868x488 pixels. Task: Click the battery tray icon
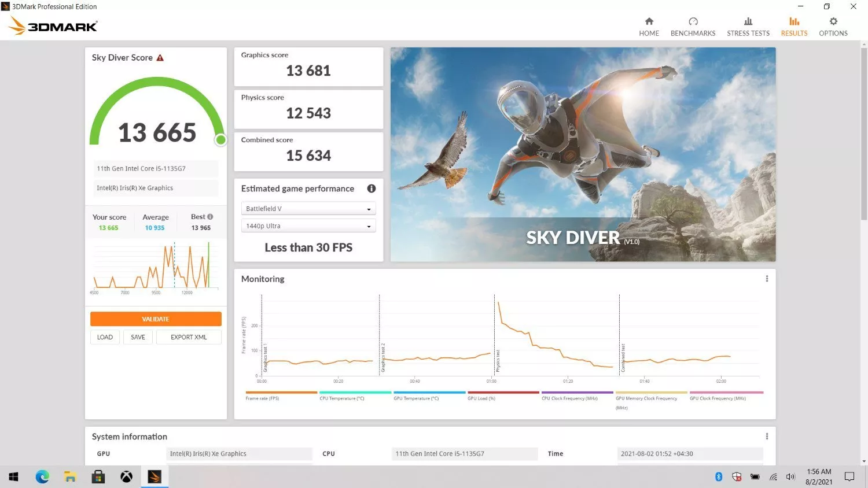coord(755,477)
